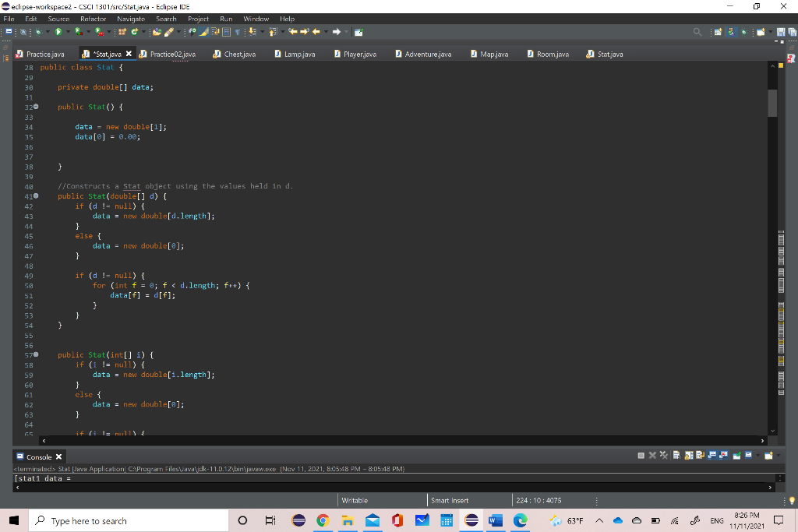Click the Save All icon
Image resolution: width=798 pixels, height=532 pixels.
coord(792,32)
